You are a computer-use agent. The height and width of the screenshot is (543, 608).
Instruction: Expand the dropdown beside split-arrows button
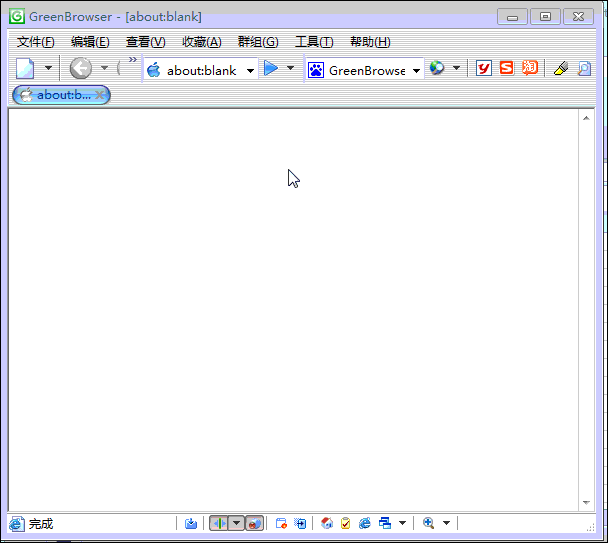(236, 523)
